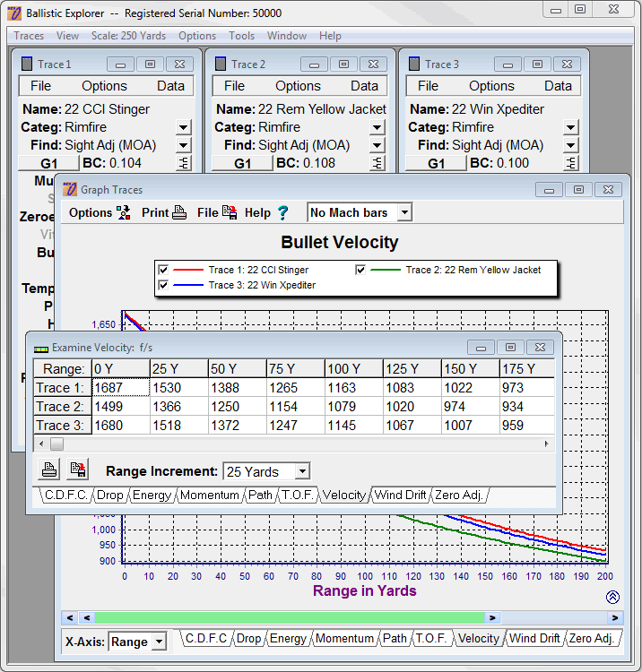Click the Graph Traces window title icon
The image size is (642, 672).
point(69,189)
